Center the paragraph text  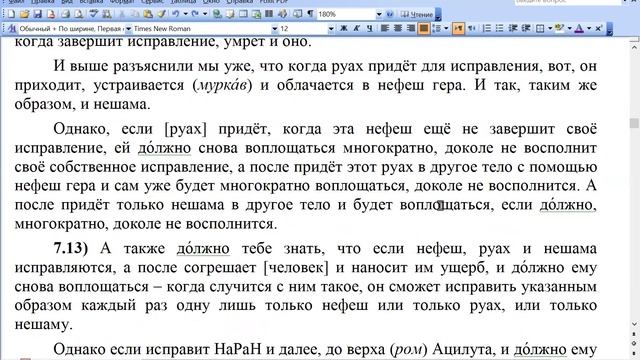coord(398,29)
